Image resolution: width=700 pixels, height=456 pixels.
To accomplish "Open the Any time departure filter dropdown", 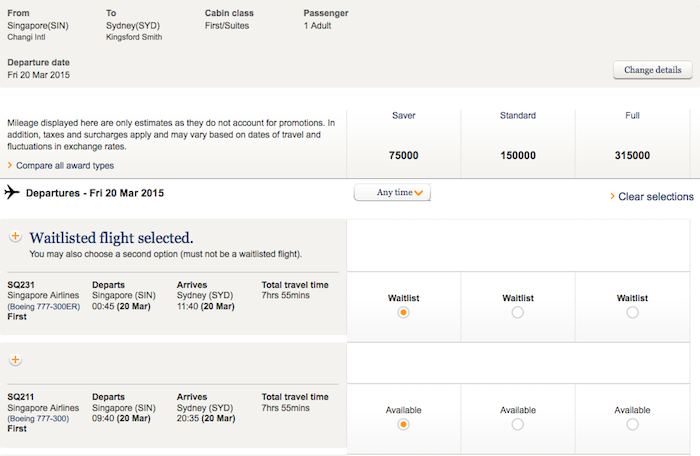I will point(392,192).
